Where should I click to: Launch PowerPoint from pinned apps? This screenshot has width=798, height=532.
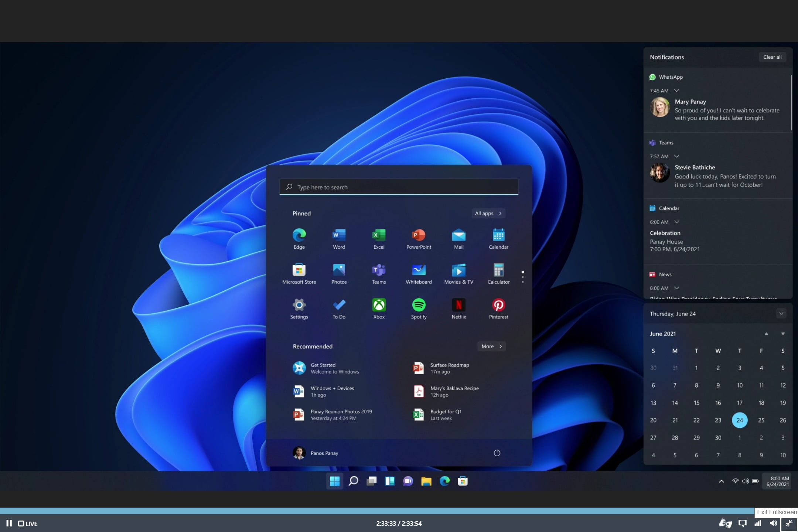tap(419, 239)
